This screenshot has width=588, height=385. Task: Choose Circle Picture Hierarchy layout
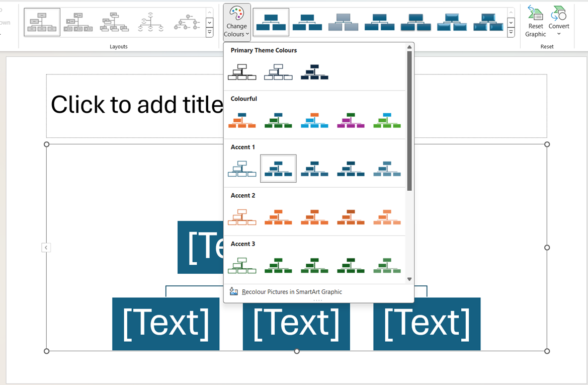(x=187, y=22)
